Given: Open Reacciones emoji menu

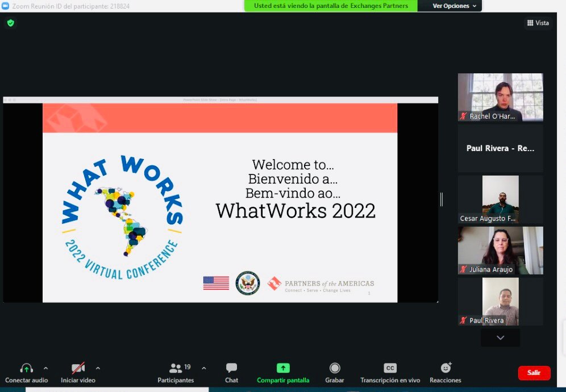Looking at the screenshot, I should (446, 373).
